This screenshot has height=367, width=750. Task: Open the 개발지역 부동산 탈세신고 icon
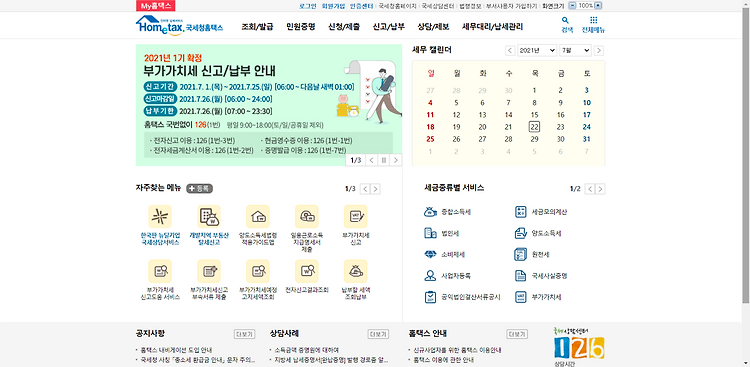209,217
